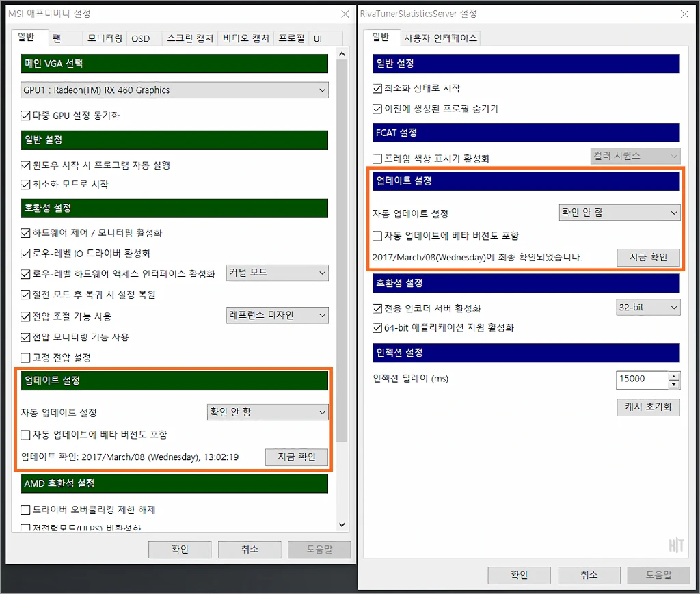Enable 프레임 색상 표시기 활성화
The height and width of the screenshot is (594, 700).
pyautogui.click(x=377, y=159)
